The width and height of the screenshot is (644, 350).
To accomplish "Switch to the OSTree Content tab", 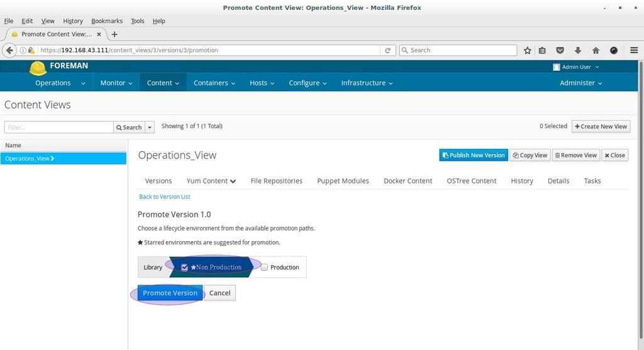I will 472,181.
